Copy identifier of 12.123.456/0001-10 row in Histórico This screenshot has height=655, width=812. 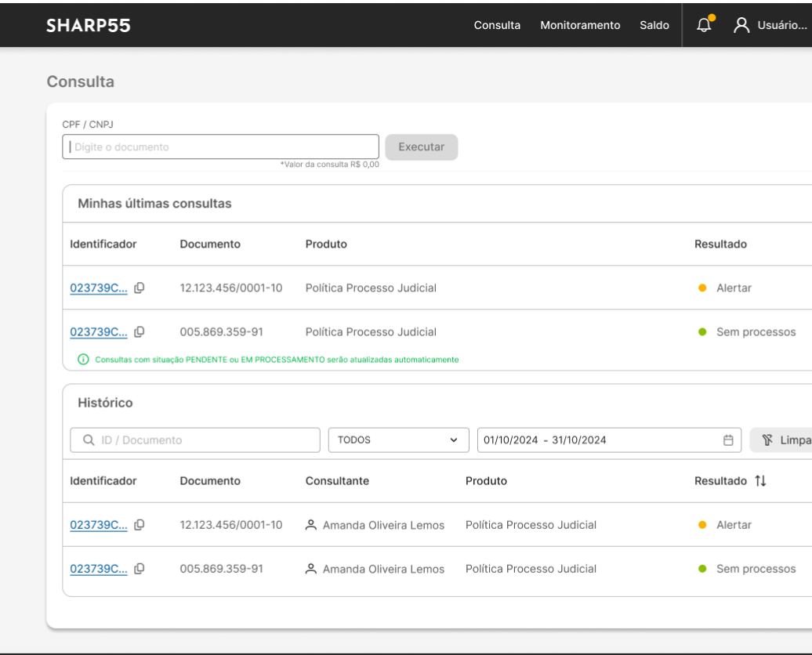coord(140,525)
